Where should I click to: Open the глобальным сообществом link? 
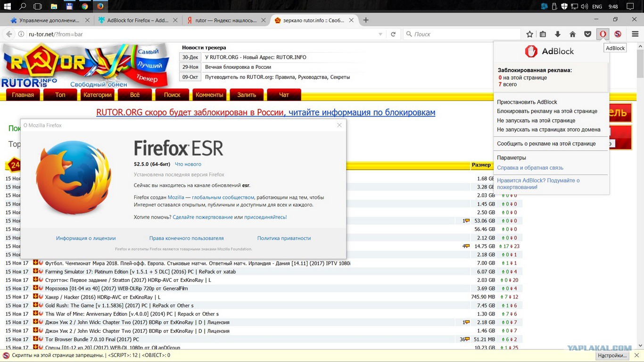click(223, 197)
